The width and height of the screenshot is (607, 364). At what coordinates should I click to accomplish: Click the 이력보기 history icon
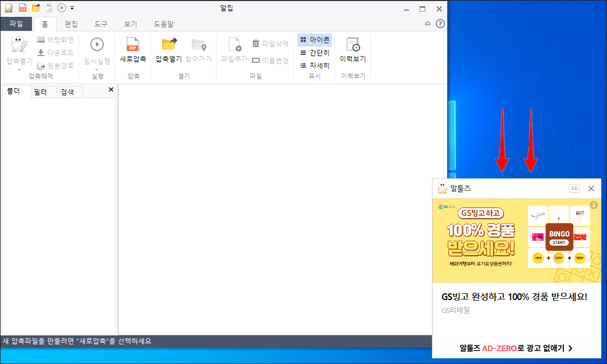tap(353, 44)
